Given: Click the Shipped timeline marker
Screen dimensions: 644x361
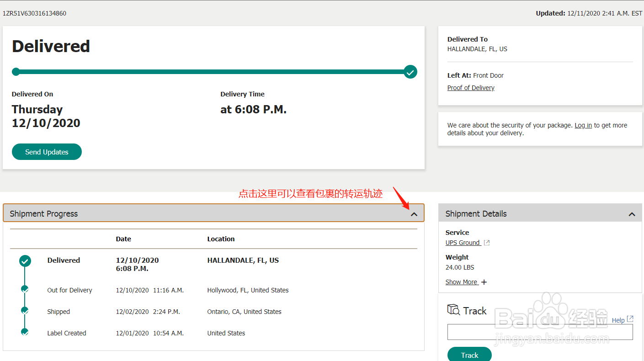Looking at the screenshot, I should click(25, 311).
